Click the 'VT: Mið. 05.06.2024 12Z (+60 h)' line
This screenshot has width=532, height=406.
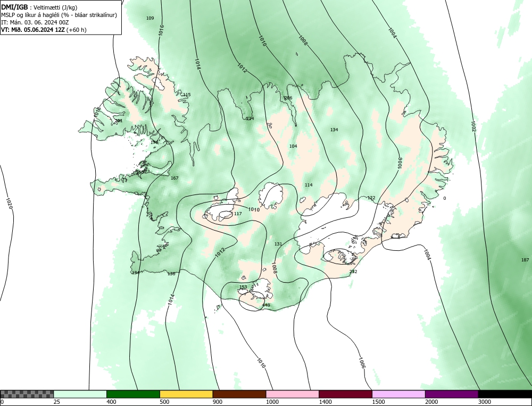click(44, 30)
